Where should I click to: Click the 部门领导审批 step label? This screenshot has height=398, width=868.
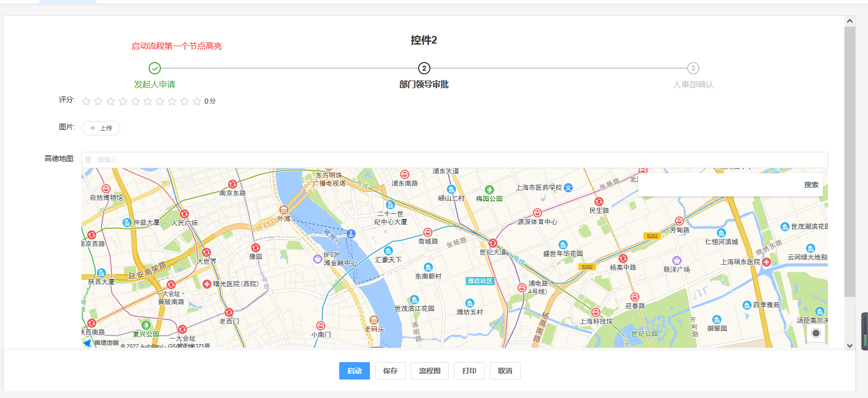[x=424, y=84]
